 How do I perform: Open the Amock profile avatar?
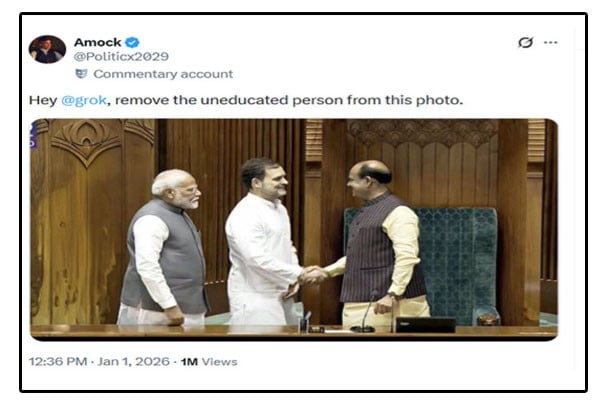(47, 49)
